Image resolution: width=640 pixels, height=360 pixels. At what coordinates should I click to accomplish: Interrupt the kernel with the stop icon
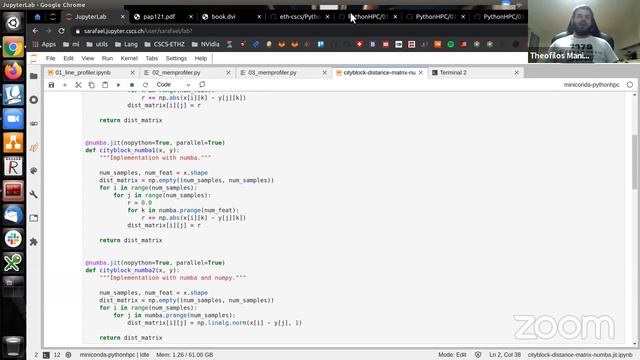tap(132, 85)
